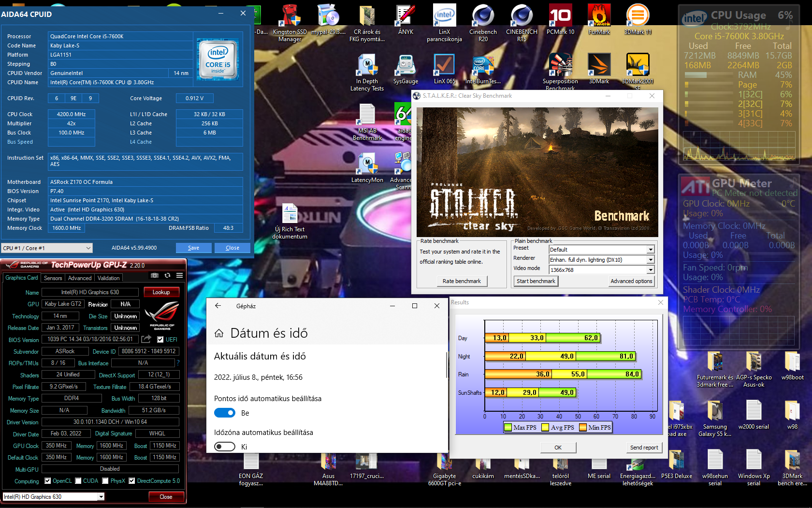
Task: Click Max FPS green legend swatch
Action: pyautogui.click(x=508, y=427)
